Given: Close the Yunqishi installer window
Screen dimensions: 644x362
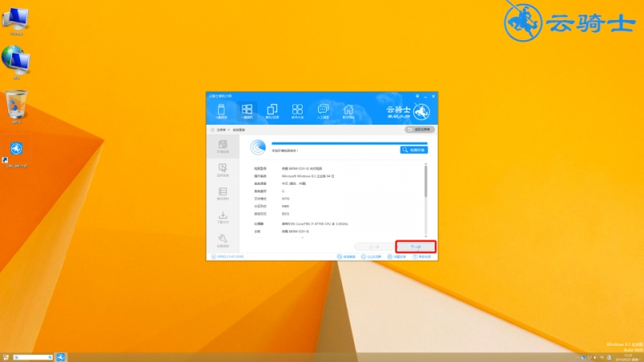Looking at the screenshot, I should 433,97.
